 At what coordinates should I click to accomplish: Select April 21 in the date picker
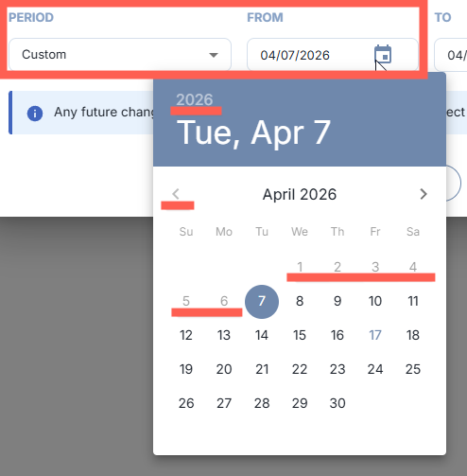(262, 369)
